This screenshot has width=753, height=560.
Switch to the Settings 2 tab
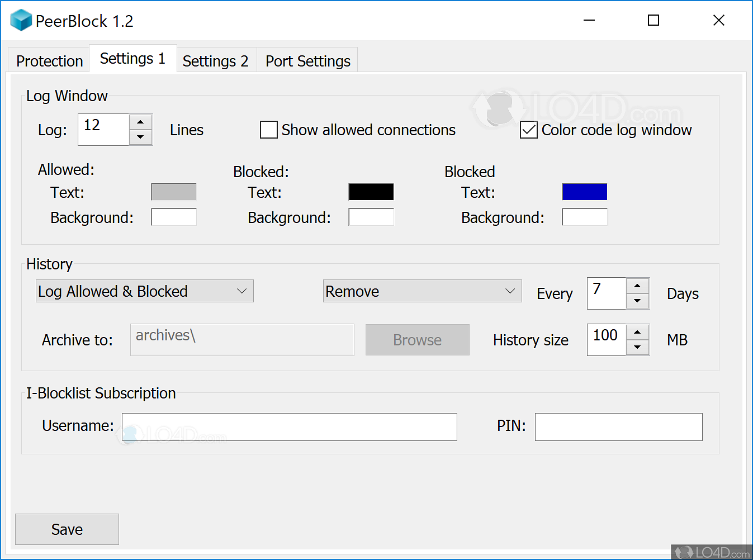click(x=215, y=60)
